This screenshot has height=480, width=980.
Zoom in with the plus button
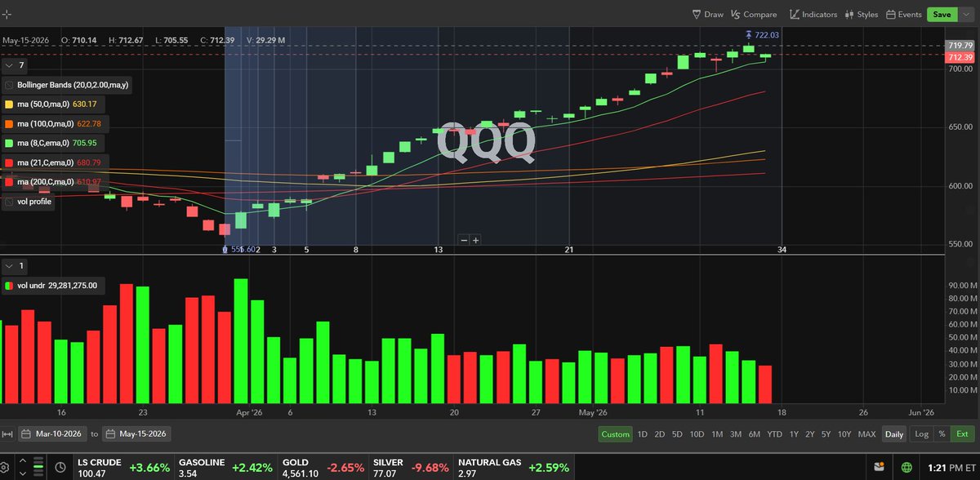click(475, 240)
